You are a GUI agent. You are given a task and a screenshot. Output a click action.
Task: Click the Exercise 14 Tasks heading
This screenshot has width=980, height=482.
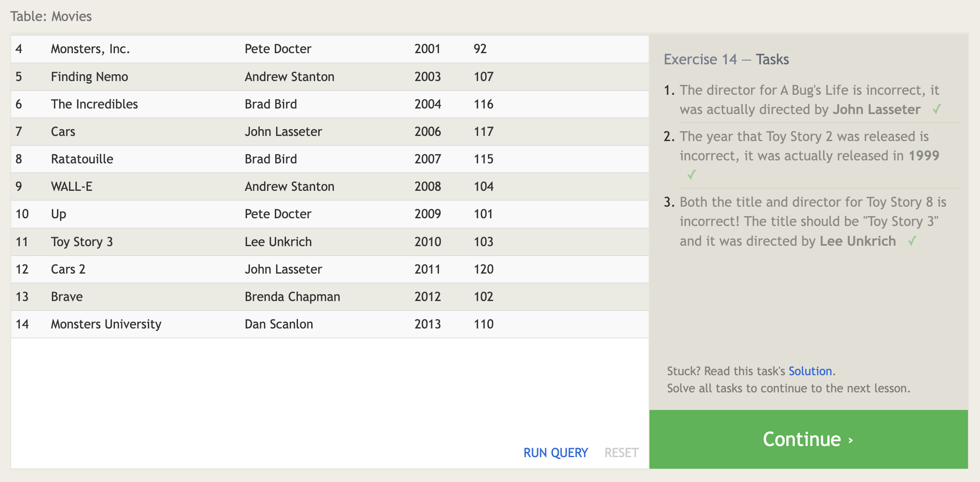coord(726,59)
